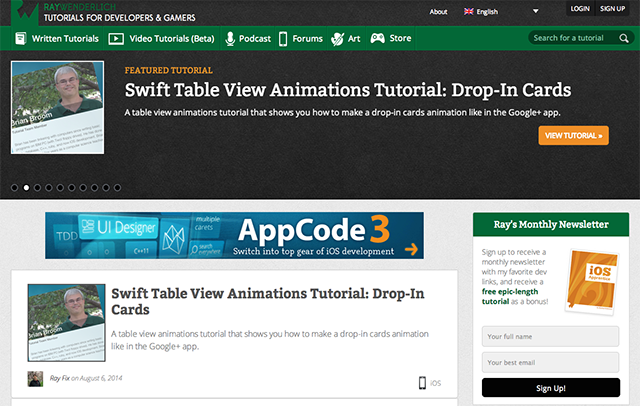This screenshot has width=640, height=406.
Task: Click the article card thumbnail image
Action: 67,323
